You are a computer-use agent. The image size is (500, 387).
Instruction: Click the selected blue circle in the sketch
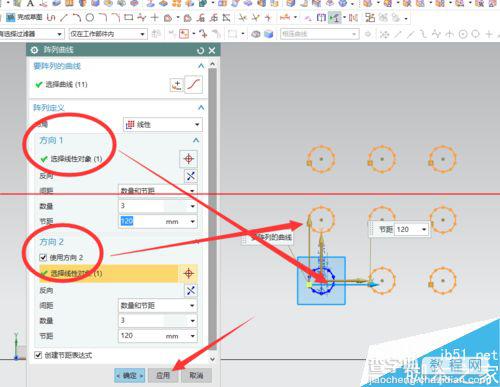[x=322, y=281]
